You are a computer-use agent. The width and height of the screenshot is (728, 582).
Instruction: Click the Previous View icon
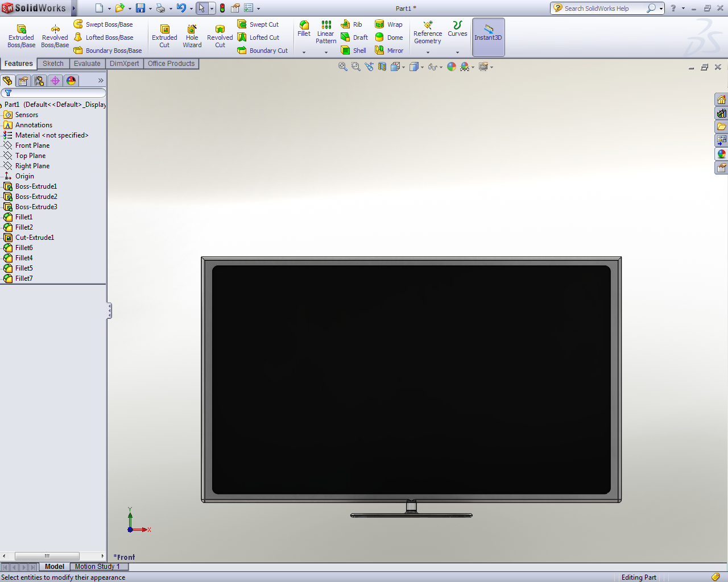click(x=369, y=66)
